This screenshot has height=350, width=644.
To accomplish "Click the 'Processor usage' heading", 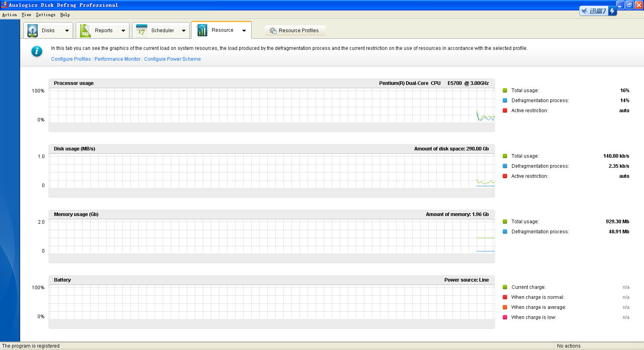I will [74, 83].
